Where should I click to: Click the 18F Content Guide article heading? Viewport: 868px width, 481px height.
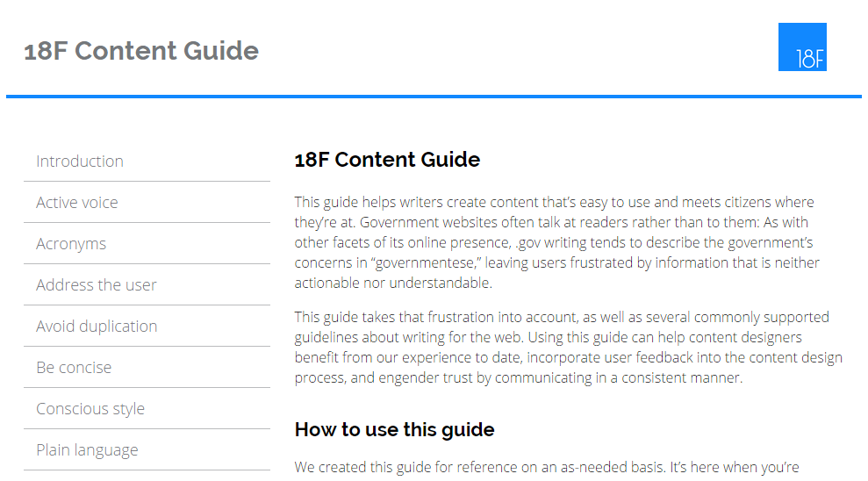click(387, 160)
